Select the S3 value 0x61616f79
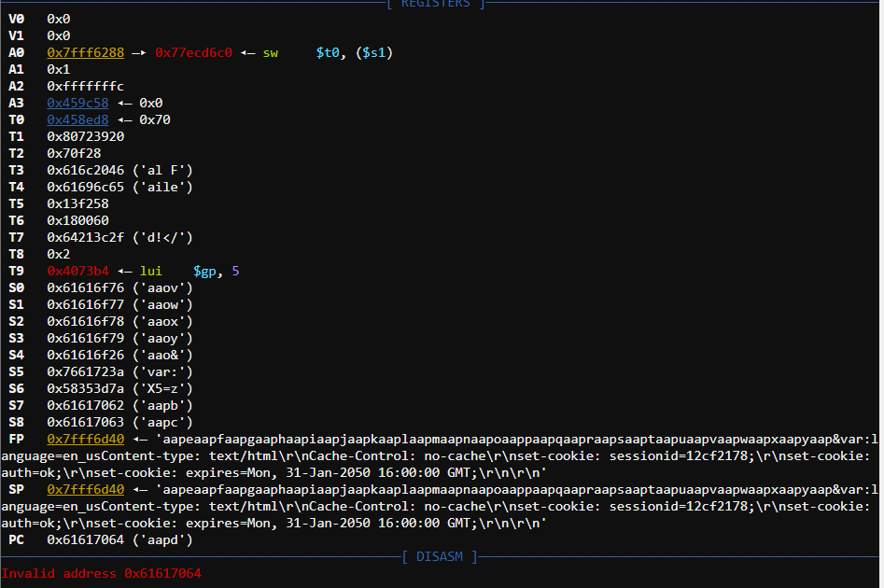The image size is (884, 588). [86, 338]
